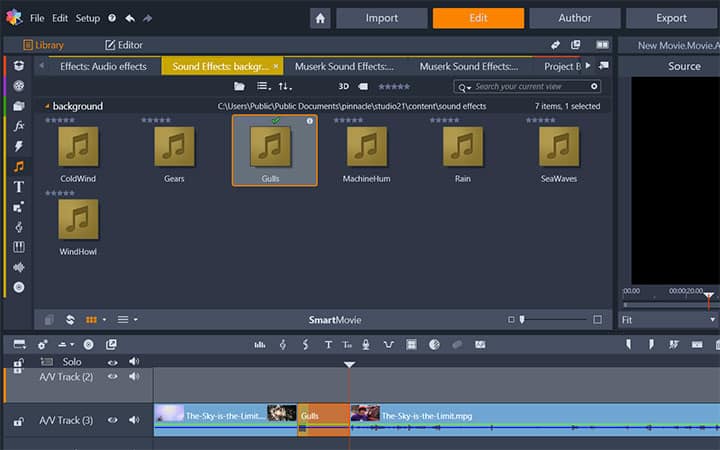Open the Titles T category in sidebar
Image resolution: width=720 pixels, height=450 pixels.
[x=19, y=186]
